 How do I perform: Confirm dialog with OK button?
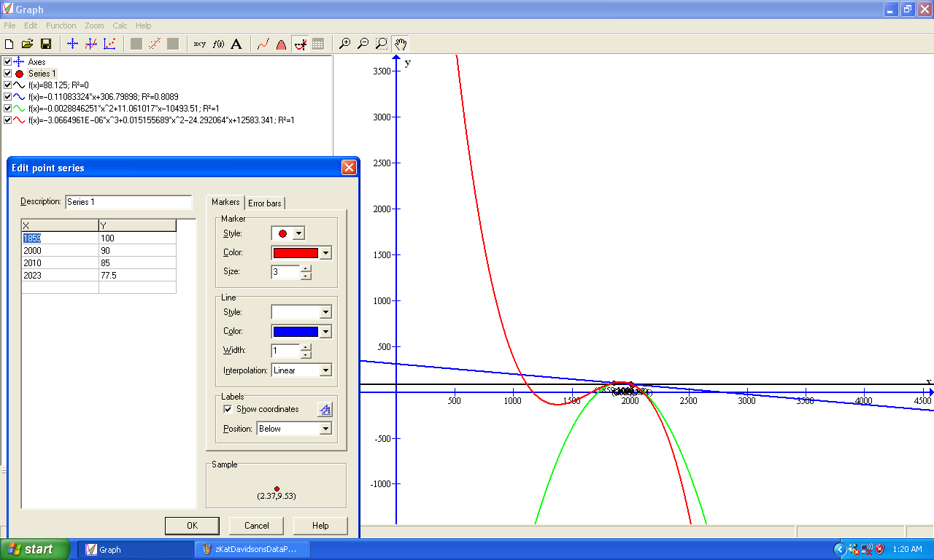point(192,526)
